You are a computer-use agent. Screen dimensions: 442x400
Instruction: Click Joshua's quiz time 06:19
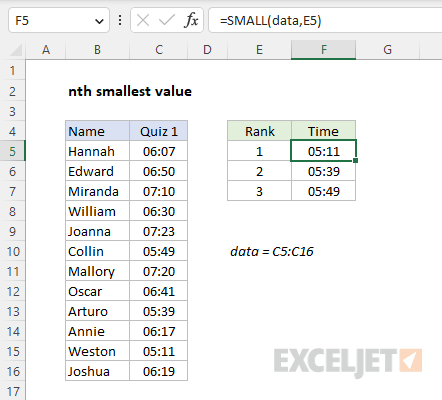tap(159, 371)
